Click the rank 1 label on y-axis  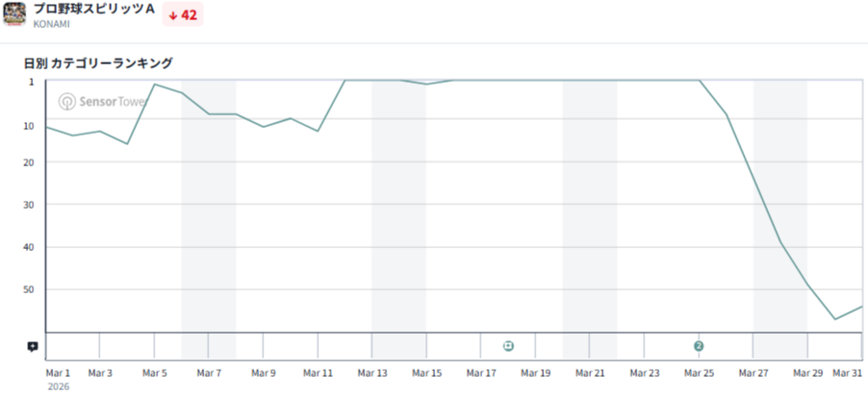tap(31, 82)
